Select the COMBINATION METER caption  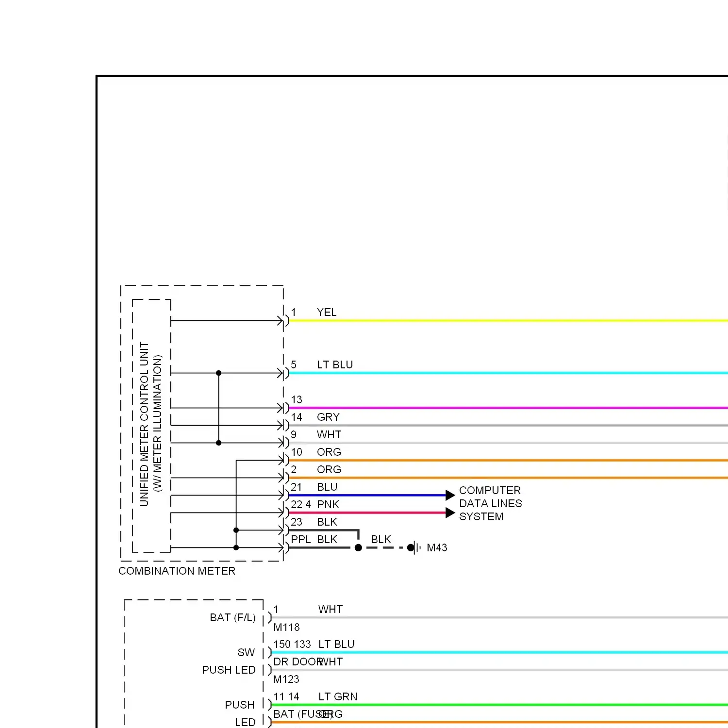(x=177, y=571)
